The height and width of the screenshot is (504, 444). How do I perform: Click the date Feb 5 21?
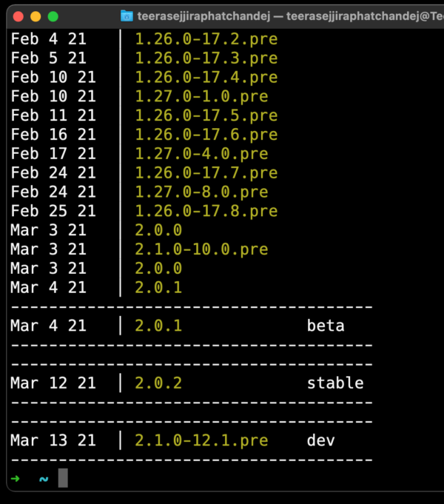[x=49, y=58]
